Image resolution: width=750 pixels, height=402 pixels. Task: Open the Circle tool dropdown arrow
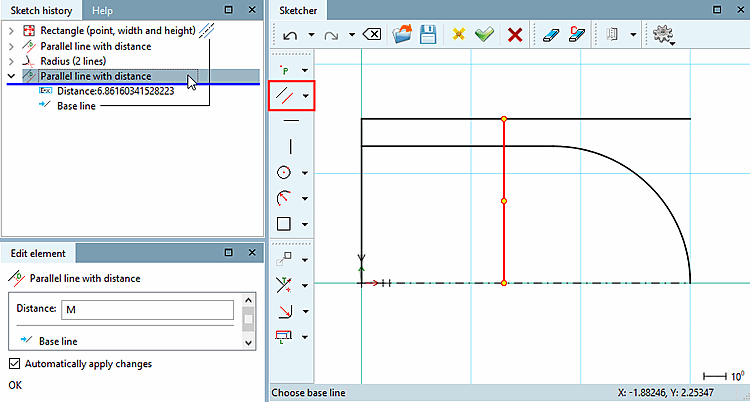click(305, 173)
